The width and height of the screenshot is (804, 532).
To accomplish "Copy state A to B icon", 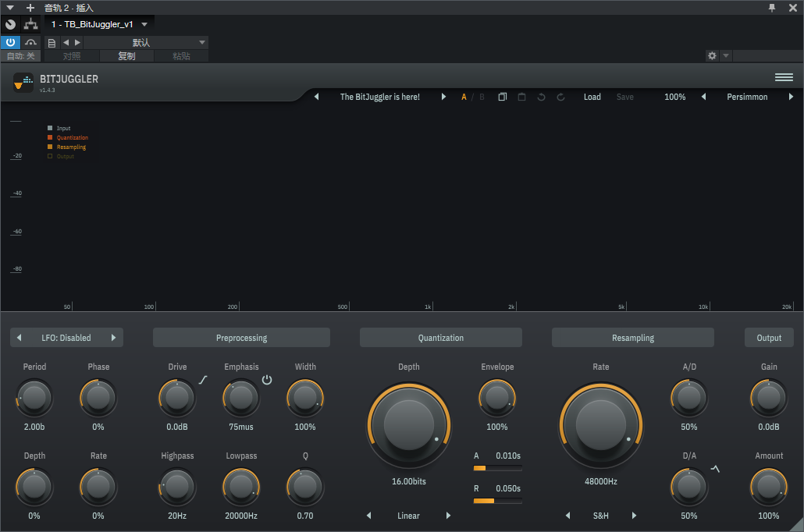I will click(503, 97).
